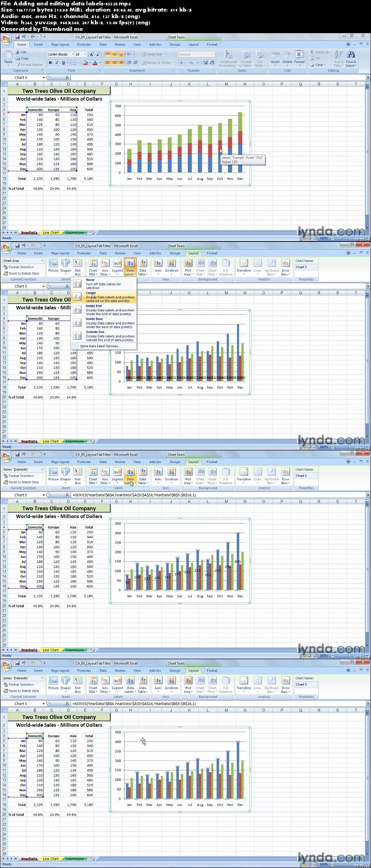Viewport: 371px width, 868px height.
Task: Click Format Selection in the Chart Area frame
Action: [19, 267]
